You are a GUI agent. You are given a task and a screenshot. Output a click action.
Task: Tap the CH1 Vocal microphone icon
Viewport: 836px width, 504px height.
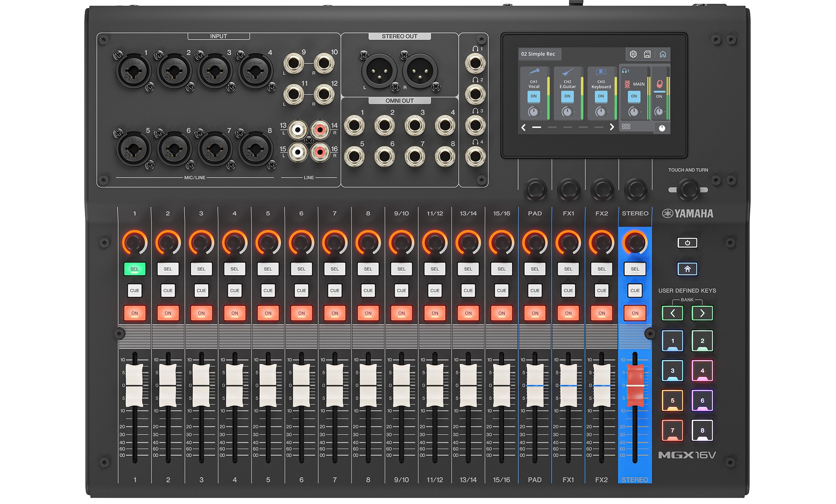pos(534,72)
